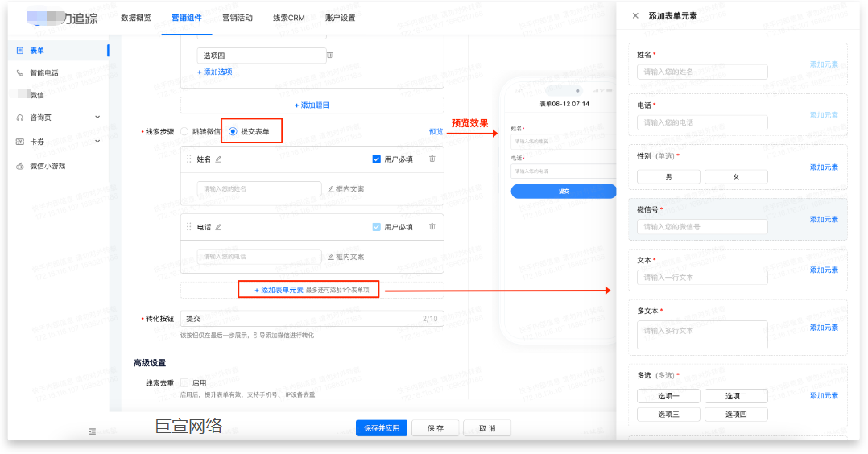Image resolution: width=868 pixels, height=454 pixels.
Task: Click the + 添加选项 link
Action: (215, 72)
